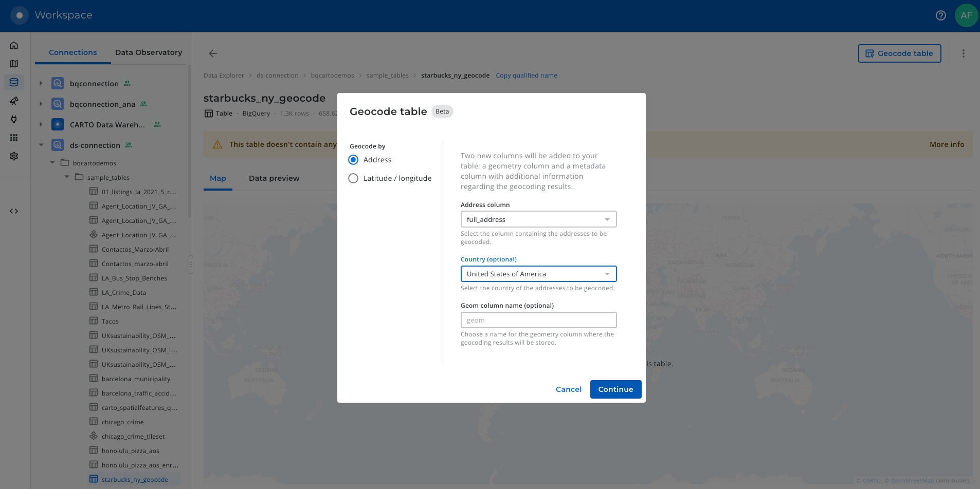Click bqcartodemos breadcrumb link

click(x=332, y=76)
